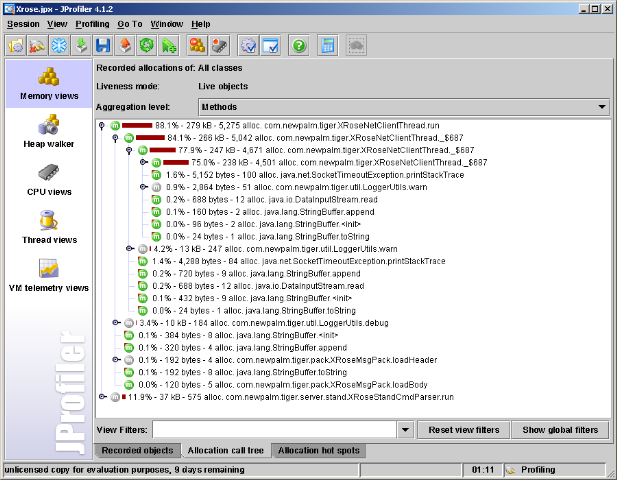
Task: Click the detach session toolbar icon
Action: pyautogui.click(x=37, y=46)
